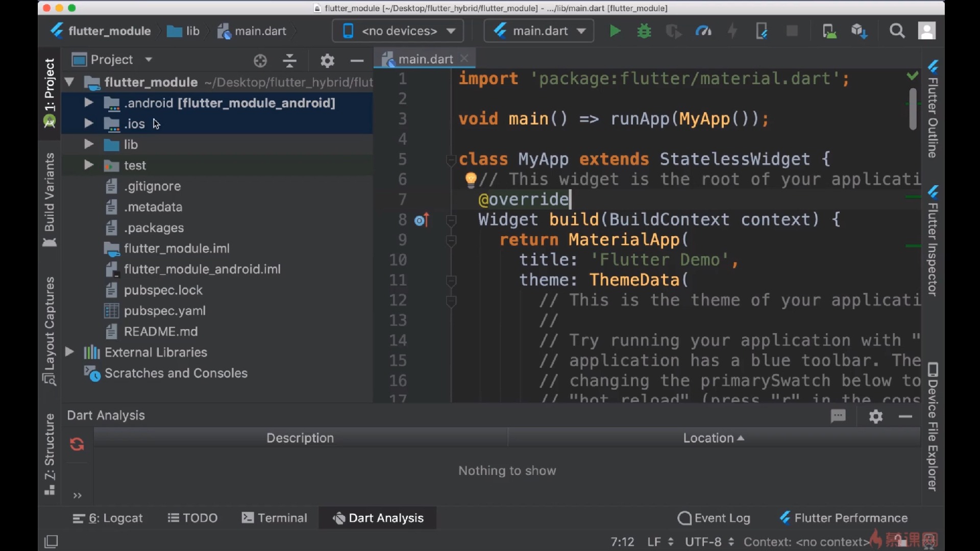Open the Flutter Inspector panel
The width and height of the screenshot is (980, 551).
[933, 240]
